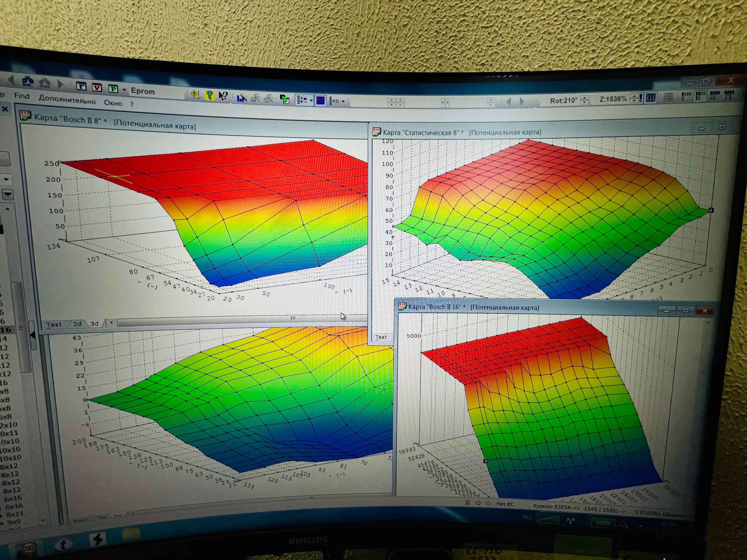Open dropdown arrow next to P icon
The image size is (747, 560).
tap(124, 90)
